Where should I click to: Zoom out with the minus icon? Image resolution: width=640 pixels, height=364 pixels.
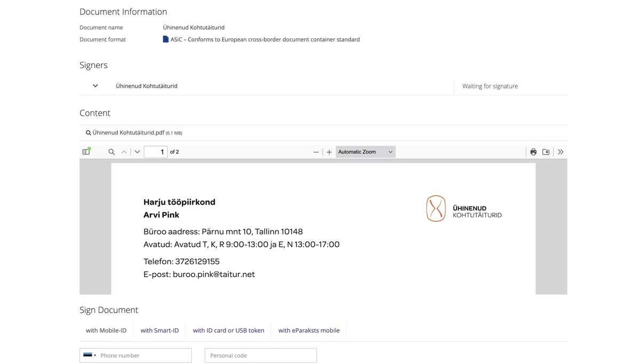pos(316,152)
